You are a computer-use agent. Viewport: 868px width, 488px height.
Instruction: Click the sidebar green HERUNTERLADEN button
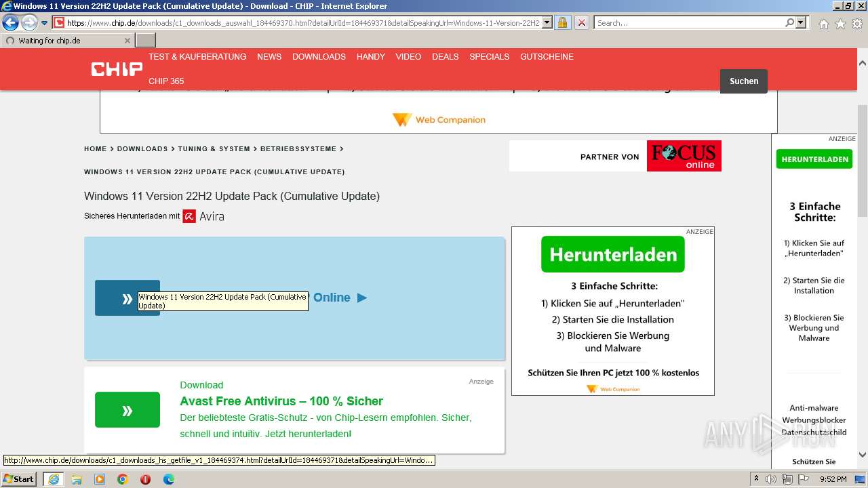814,159
